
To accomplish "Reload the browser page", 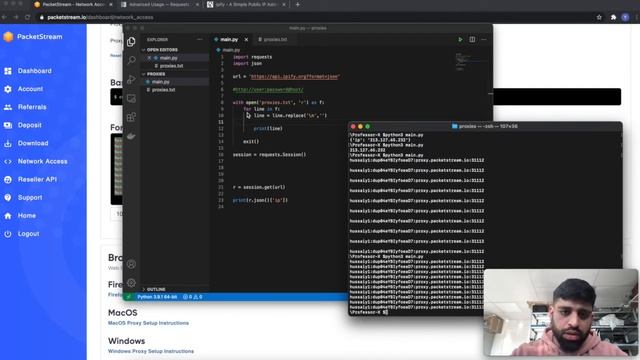I will (28, 17).
